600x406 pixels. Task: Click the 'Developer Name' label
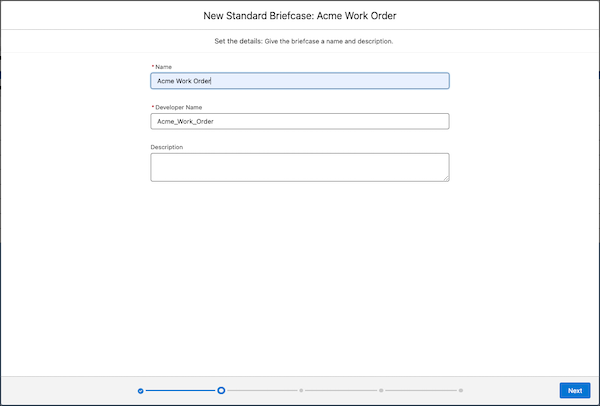tap(178, 107)
